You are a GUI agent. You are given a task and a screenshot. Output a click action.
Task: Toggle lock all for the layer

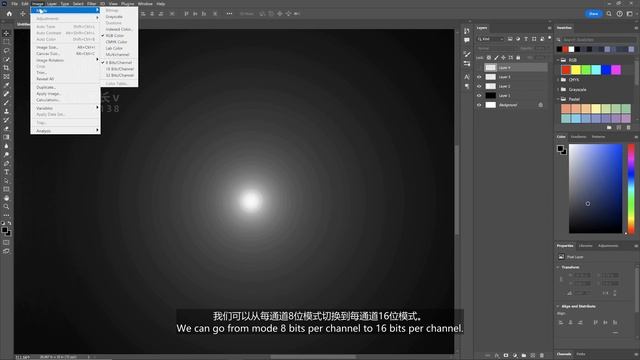pyautogui.click(x=518, y=58)
